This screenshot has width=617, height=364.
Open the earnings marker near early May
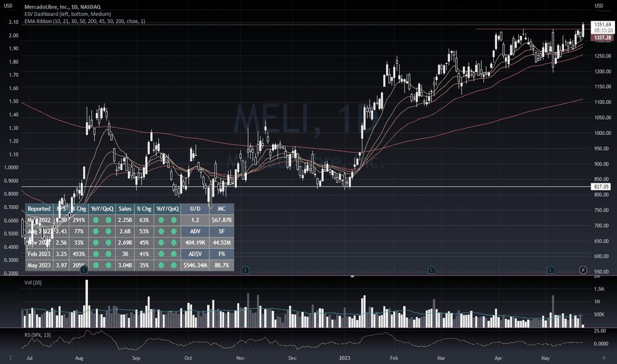click(x=550, y=270)
